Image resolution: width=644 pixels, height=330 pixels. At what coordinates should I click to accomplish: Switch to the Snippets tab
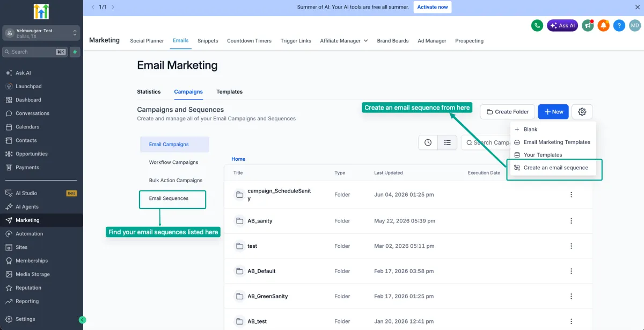tap(208, 41)
